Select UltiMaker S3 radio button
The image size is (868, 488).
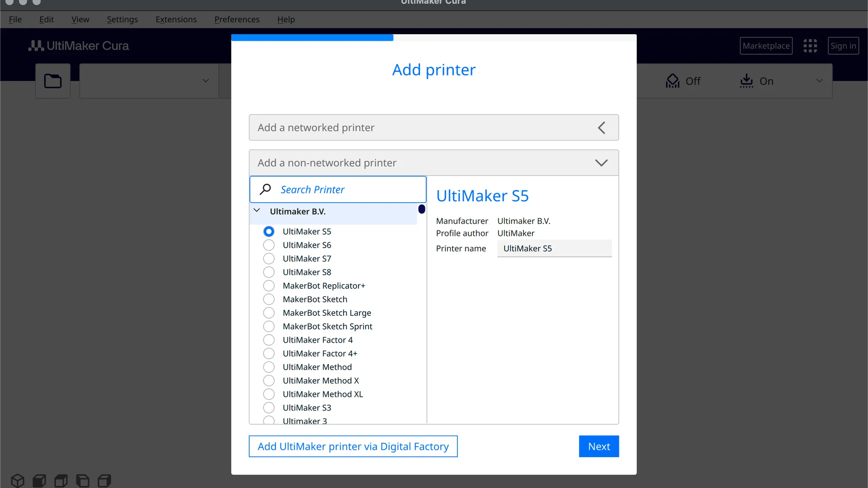pyautogui.click(x=269, y=407)
